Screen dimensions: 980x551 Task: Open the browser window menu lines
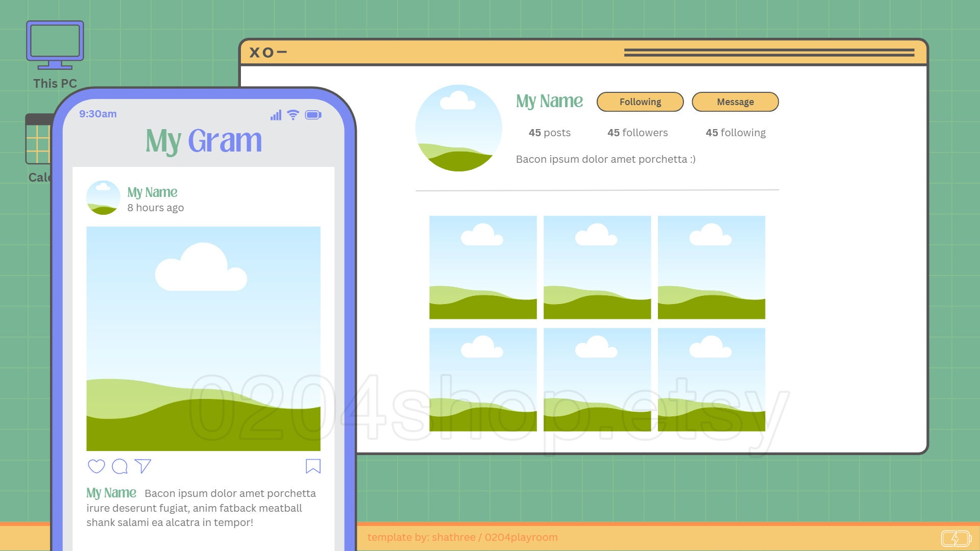(769, 53)
